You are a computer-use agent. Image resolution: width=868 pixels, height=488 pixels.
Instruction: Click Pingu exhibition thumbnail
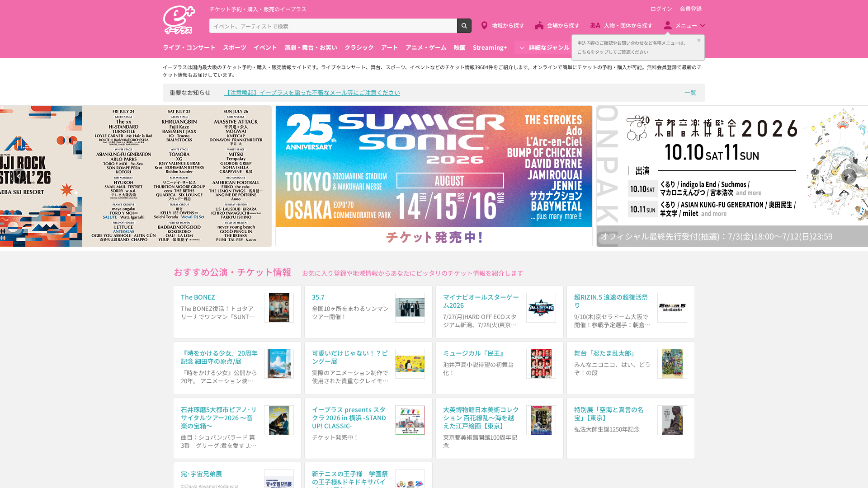(x=410, y=364)
